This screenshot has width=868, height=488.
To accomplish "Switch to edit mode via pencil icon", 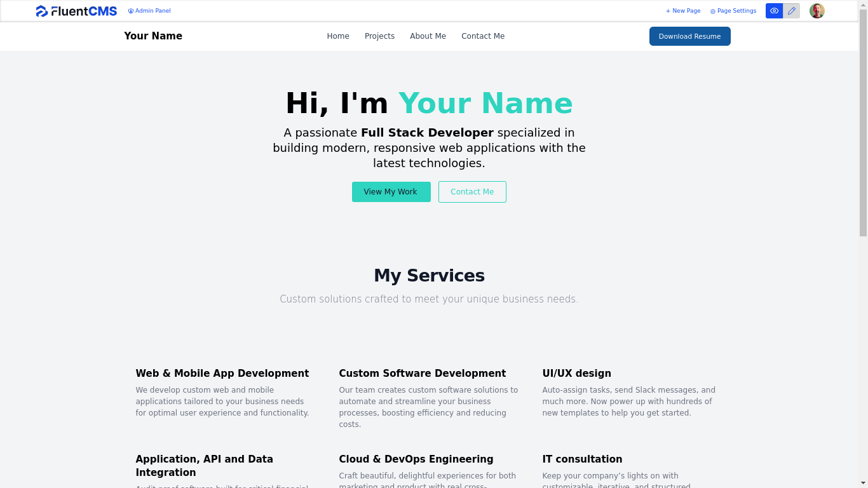I will [x=791, y=11].
